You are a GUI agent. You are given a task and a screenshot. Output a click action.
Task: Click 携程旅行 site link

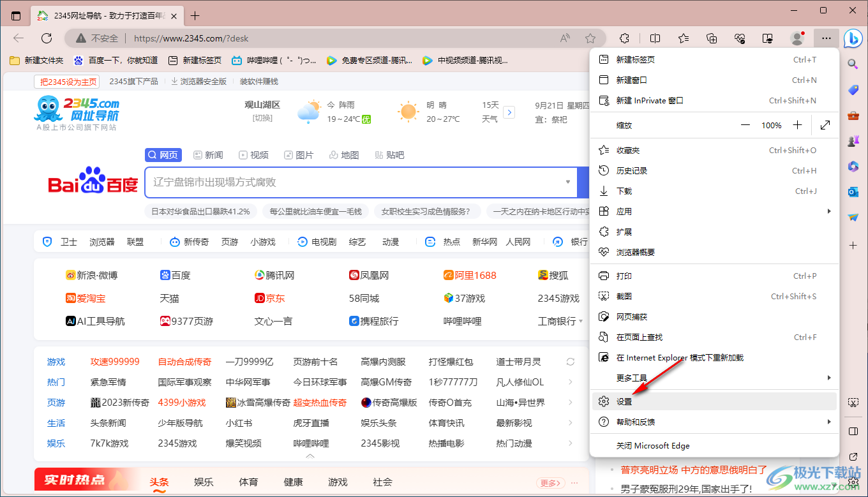[373, 322]
